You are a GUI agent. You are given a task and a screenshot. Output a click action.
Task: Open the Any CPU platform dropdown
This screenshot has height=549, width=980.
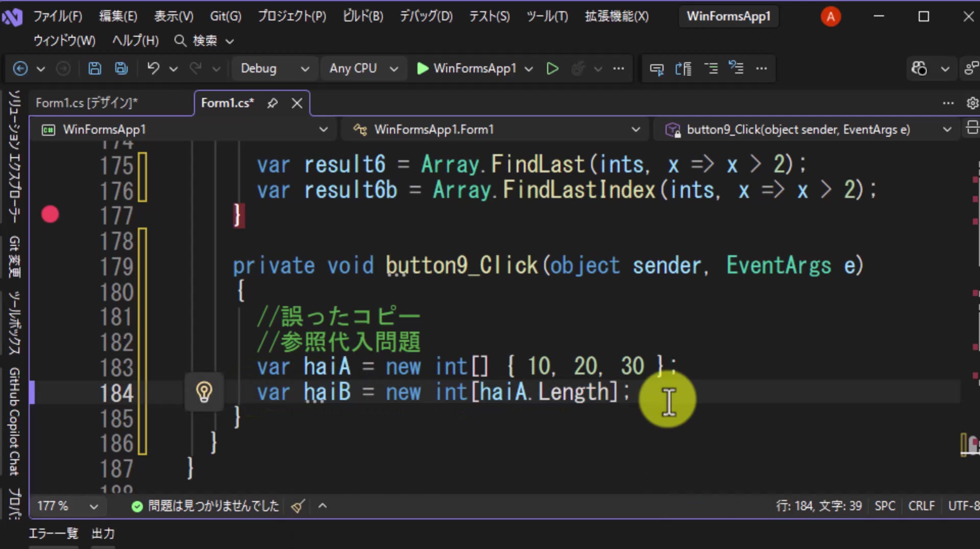point(363,68)
